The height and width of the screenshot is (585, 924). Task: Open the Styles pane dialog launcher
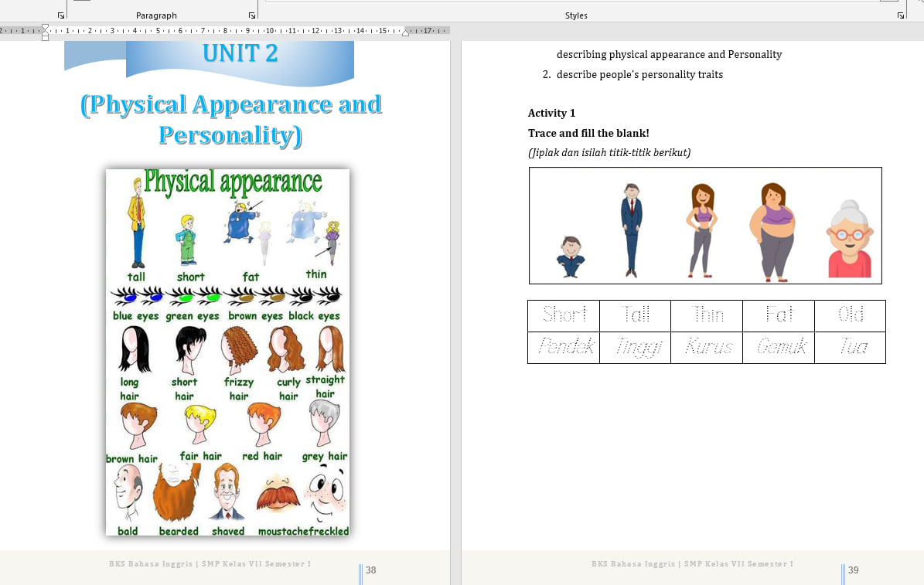pos(901,15)
